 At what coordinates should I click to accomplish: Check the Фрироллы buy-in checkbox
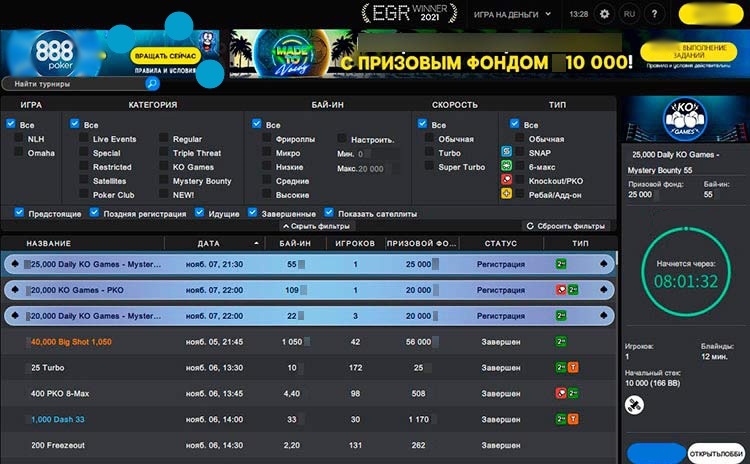[267, 138]
